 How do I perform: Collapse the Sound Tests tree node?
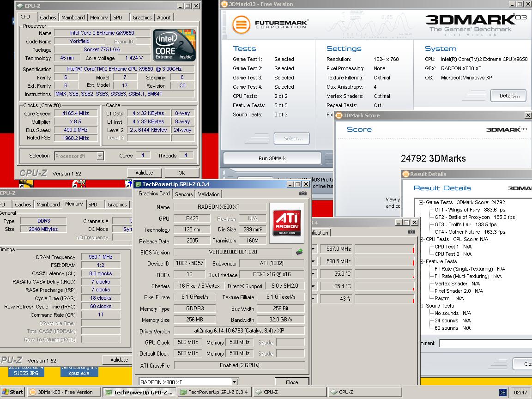pos(422,306)
